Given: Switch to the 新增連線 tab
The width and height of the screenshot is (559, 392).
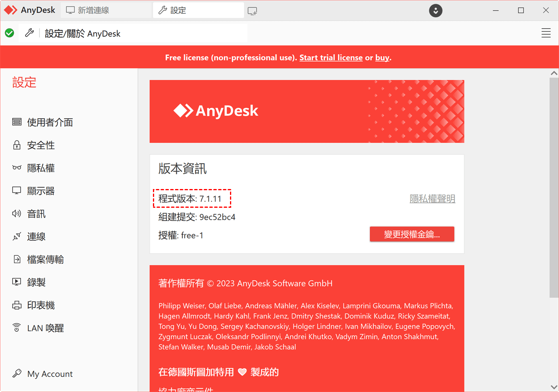Looking at the screenshot, I should tap(107, 10).
